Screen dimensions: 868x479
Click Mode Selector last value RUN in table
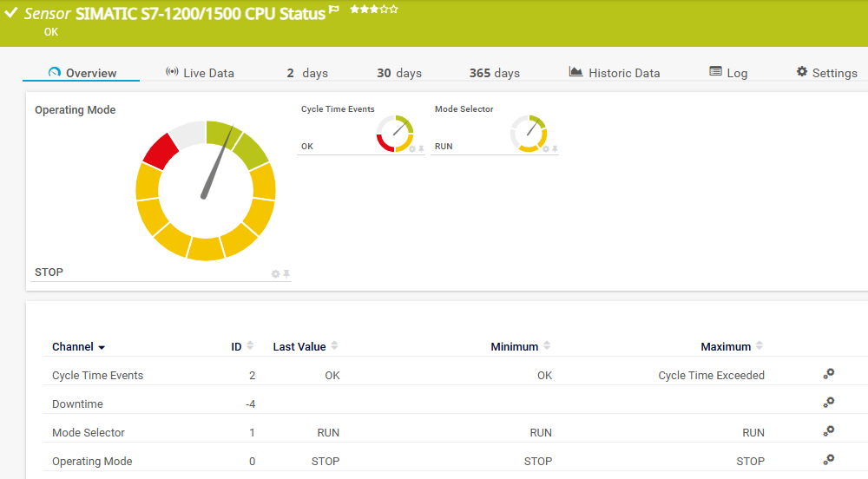tap(328, 432)
